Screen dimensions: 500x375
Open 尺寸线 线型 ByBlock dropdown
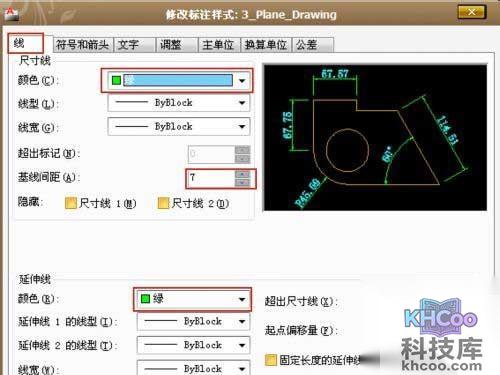click(x=179, y=103)
